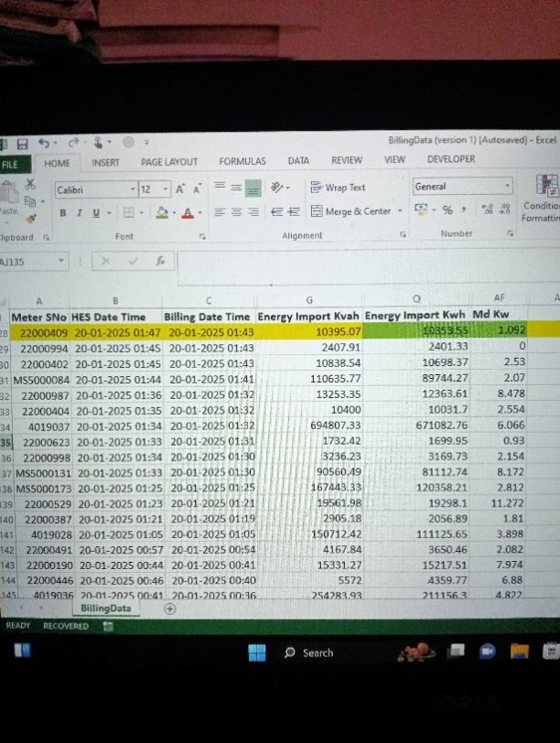Open the Name Box dropdown arrow
The width and height of the screenshot is (560, 743).
(x=61, y=261)
